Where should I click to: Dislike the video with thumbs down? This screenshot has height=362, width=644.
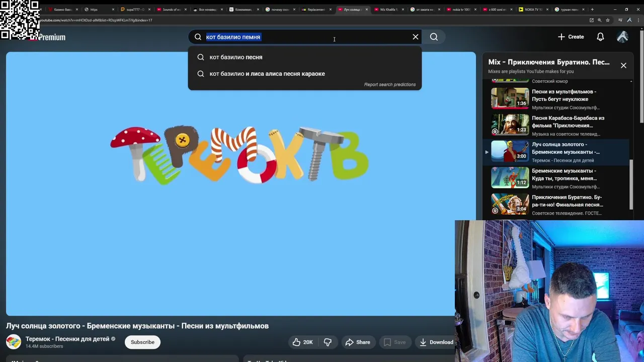tap(328, 342)
